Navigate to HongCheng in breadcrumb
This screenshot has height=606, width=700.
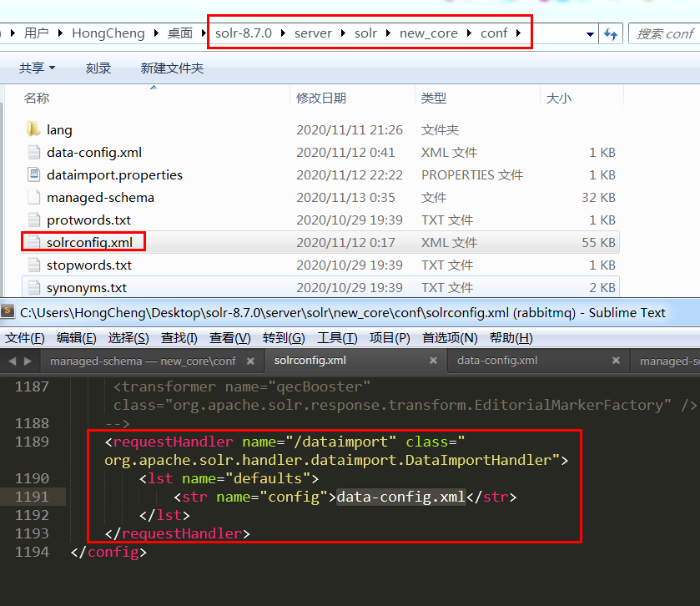(x=108, y=33)
